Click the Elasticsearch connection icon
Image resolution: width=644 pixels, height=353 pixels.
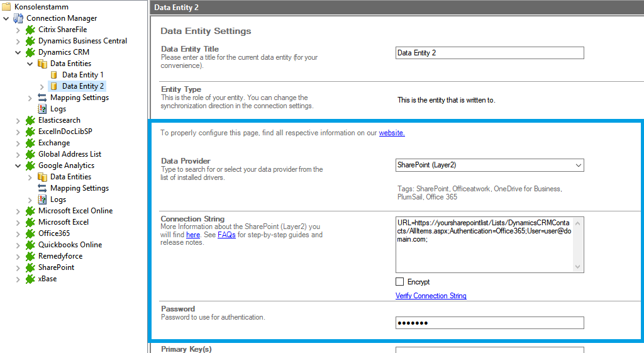click(x=30, y=120)
